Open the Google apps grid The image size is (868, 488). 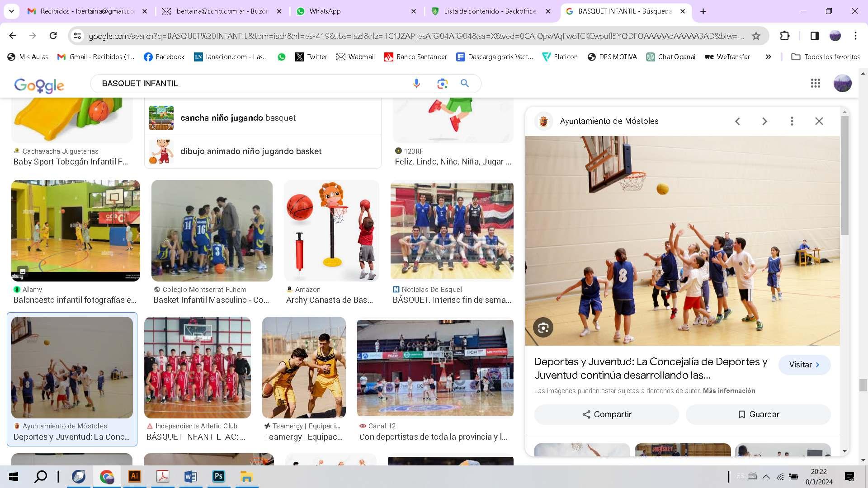coord(815,84)
